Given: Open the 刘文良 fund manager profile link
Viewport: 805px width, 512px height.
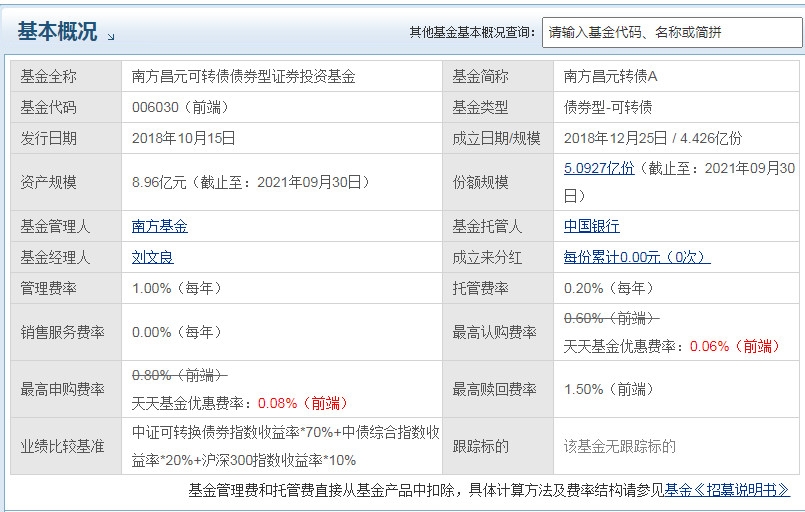Looking at the screenshot, I should (x=152, y=257).
